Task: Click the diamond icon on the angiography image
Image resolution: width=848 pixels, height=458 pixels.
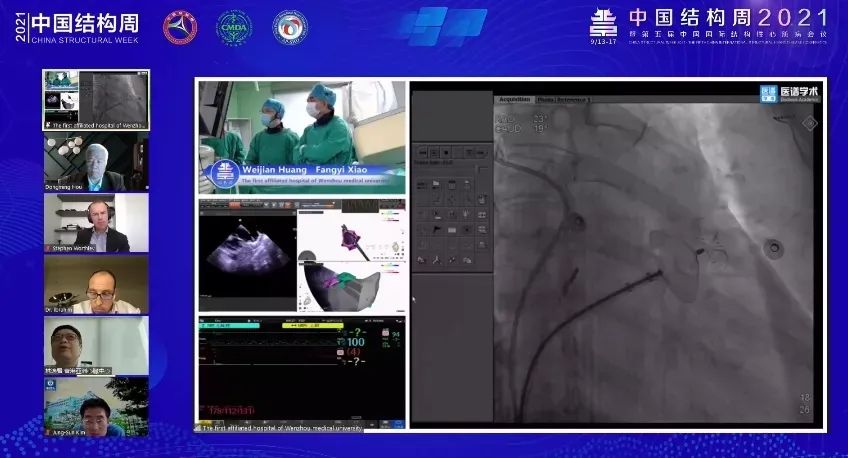Action: 810,123
